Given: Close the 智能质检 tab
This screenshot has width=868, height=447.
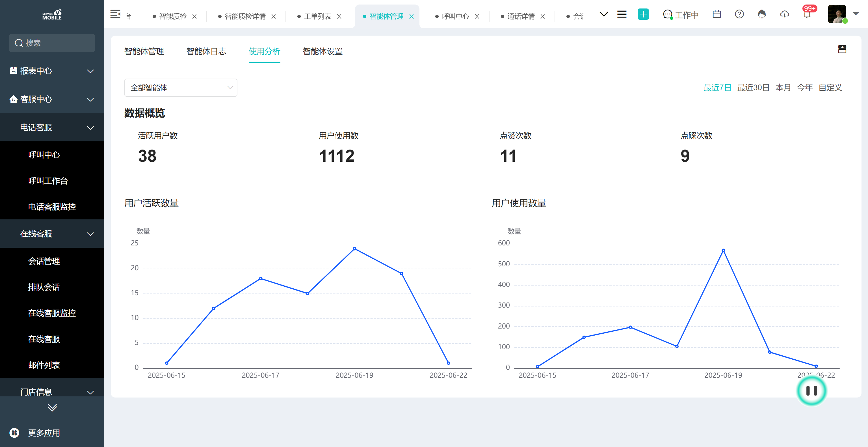Looking at the screenshot, I should (x=194, y=16).
